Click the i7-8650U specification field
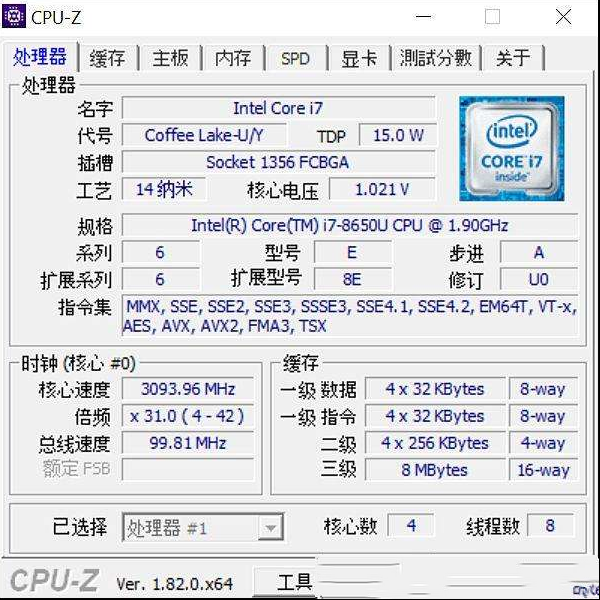This screenshot has width=600, height=600. pos(350,225)
